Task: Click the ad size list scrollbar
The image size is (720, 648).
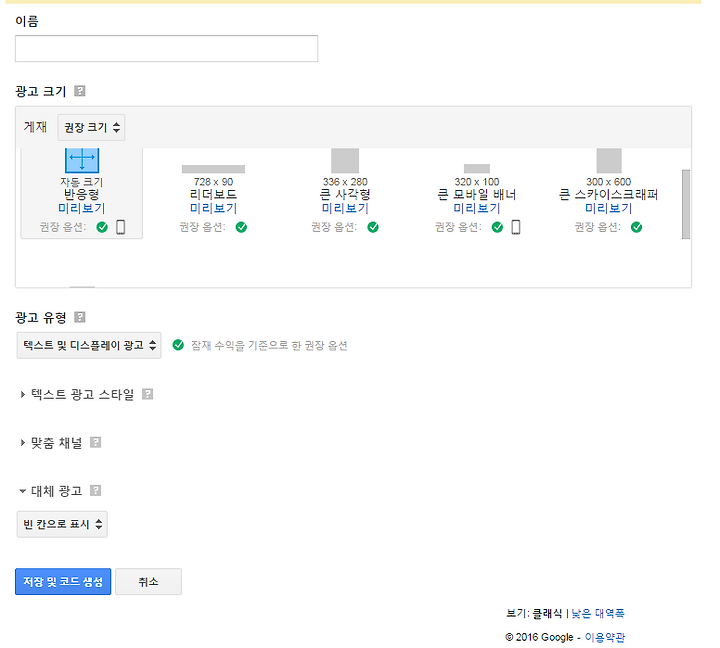Action: coord(686,204)
